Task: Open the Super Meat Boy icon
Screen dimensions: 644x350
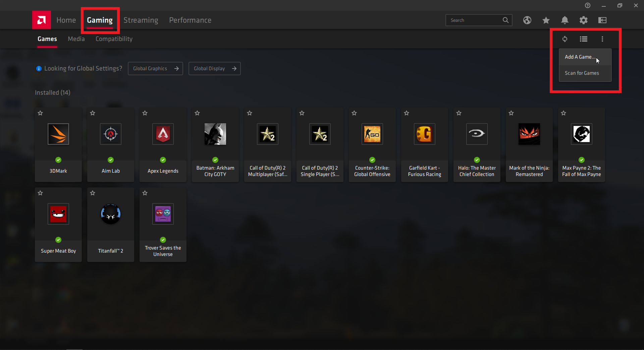Action: tap(58, 214)
